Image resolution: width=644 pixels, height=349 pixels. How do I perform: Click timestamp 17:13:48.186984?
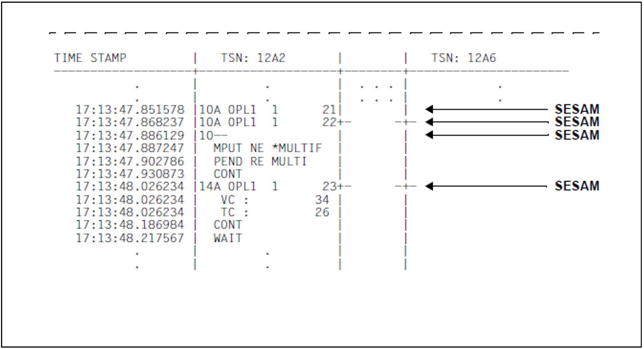(x=130, y=225)
